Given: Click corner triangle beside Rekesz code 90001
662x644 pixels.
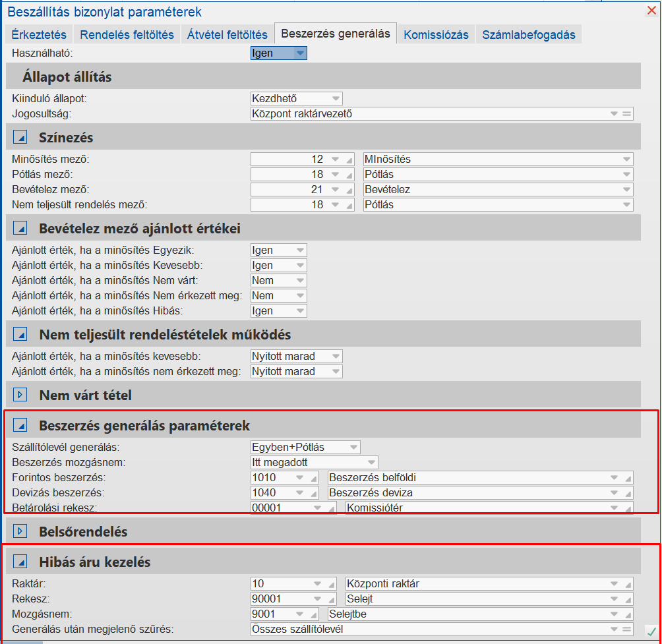Looking at the screenshot, I should tap(332, 600).
